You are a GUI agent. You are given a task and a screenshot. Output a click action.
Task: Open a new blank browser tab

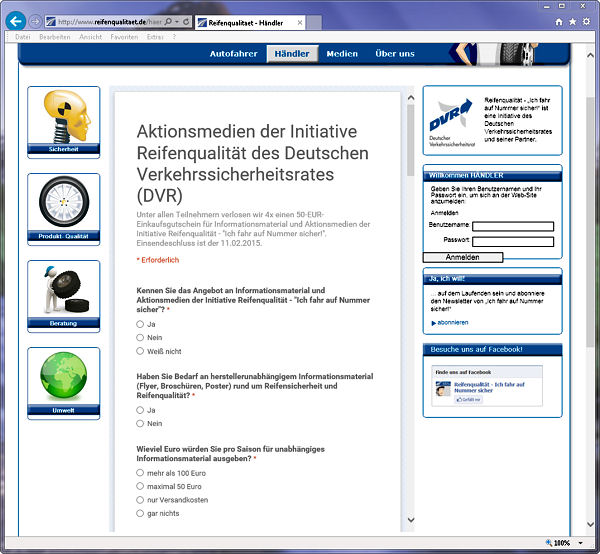pos(314,23)
